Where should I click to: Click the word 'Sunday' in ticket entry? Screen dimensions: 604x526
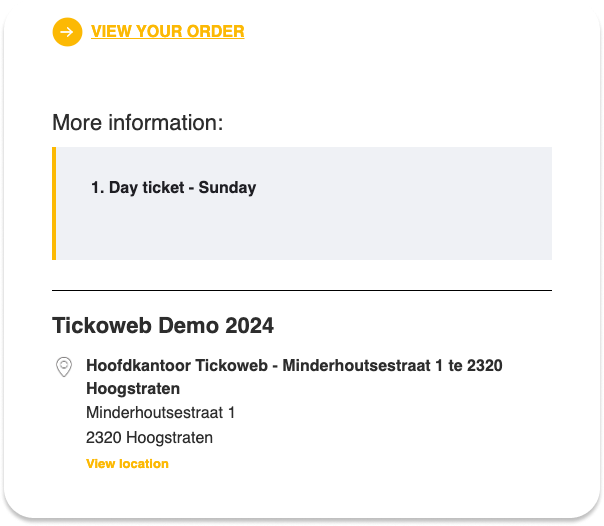[227, 188]
